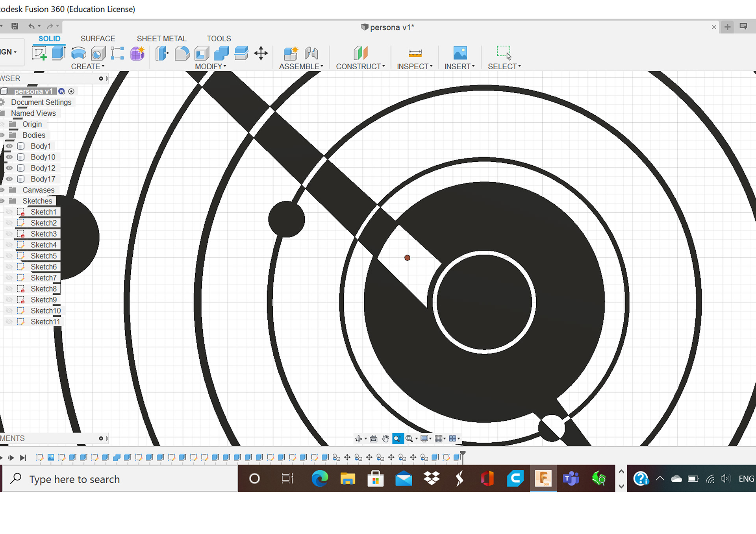Select the Hole tool
Screen dimensions: 756x534
[98, 53]
